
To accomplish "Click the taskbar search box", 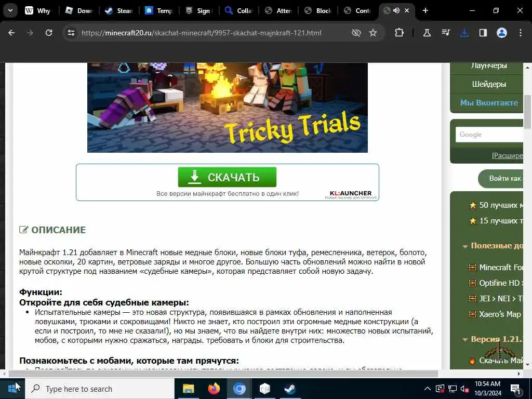I will [100, 389].
